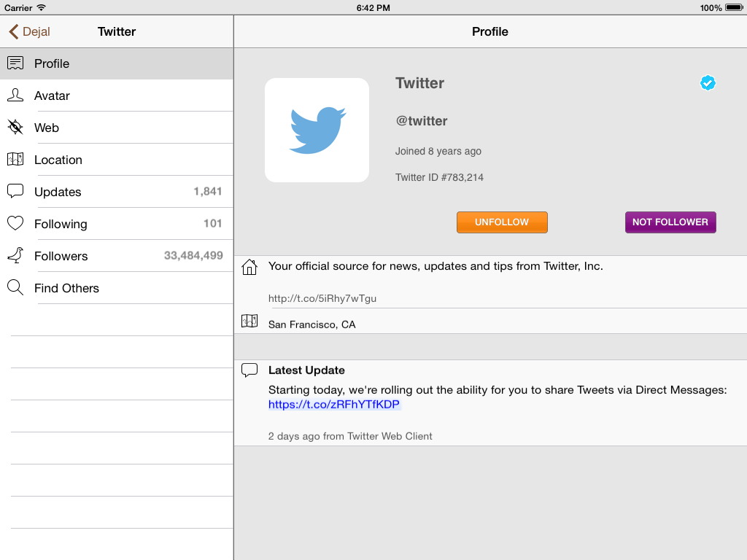Open the Following menu row
This screenshot has height=560, width=747.
(x=117, y=223)
